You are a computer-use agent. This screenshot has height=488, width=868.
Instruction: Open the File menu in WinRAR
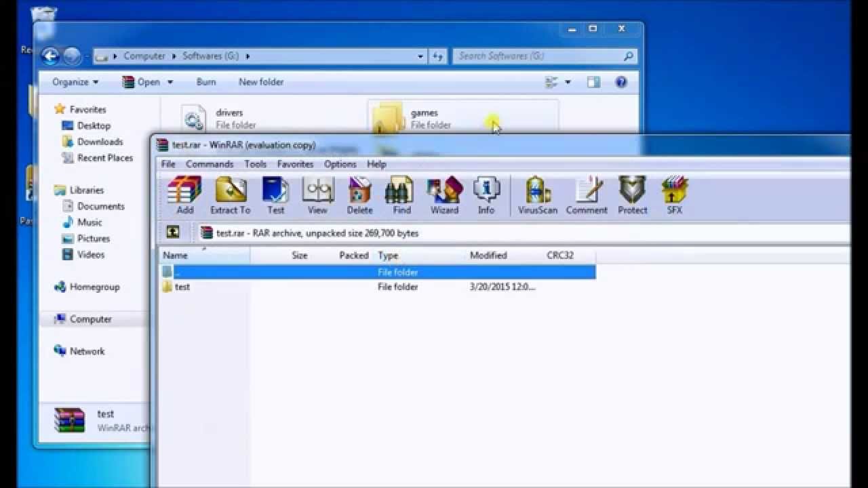pyautogui.click(x=168, y=164)
